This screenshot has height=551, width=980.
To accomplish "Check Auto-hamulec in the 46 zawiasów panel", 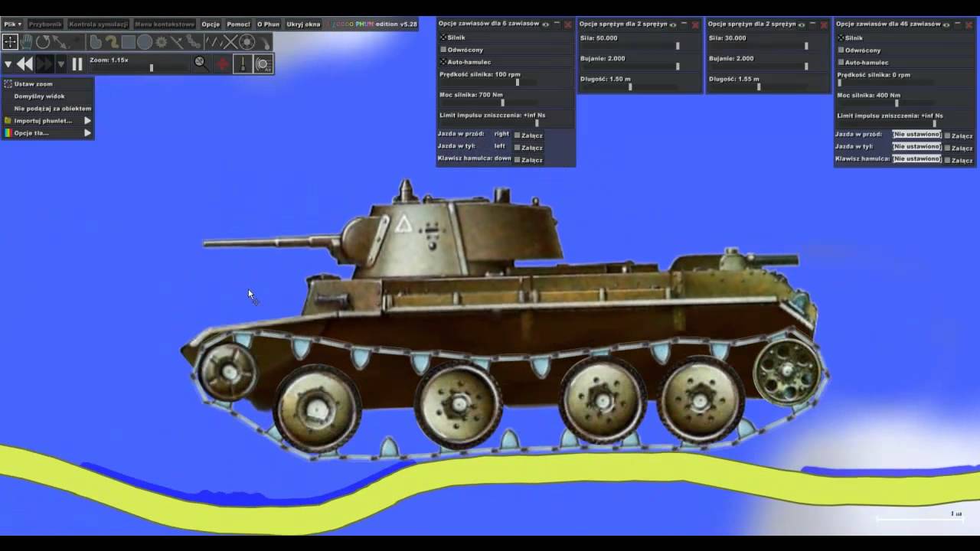I will 841,63.
